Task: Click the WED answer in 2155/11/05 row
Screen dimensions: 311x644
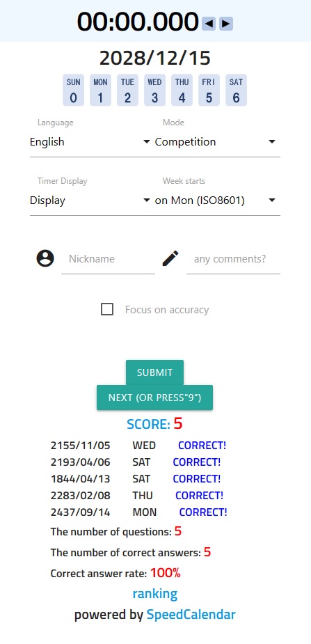Action: point(144,445)
